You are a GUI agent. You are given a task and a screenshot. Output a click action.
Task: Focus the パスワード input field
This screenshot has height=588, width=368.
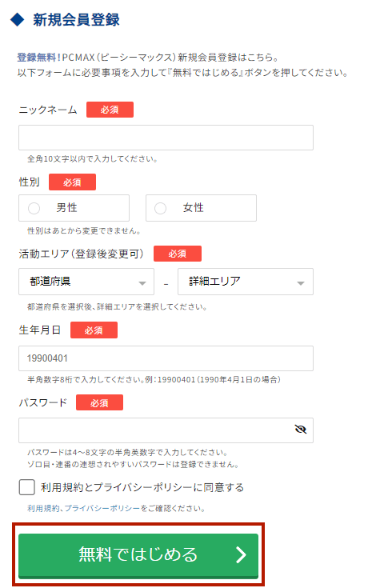click(166, 430)
